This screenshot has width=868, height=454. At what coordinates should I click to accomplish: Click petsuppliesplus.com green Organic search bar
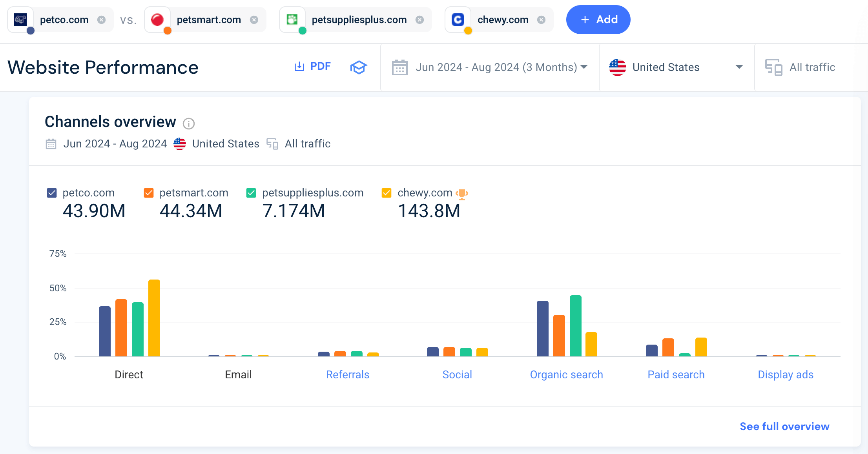576,326
